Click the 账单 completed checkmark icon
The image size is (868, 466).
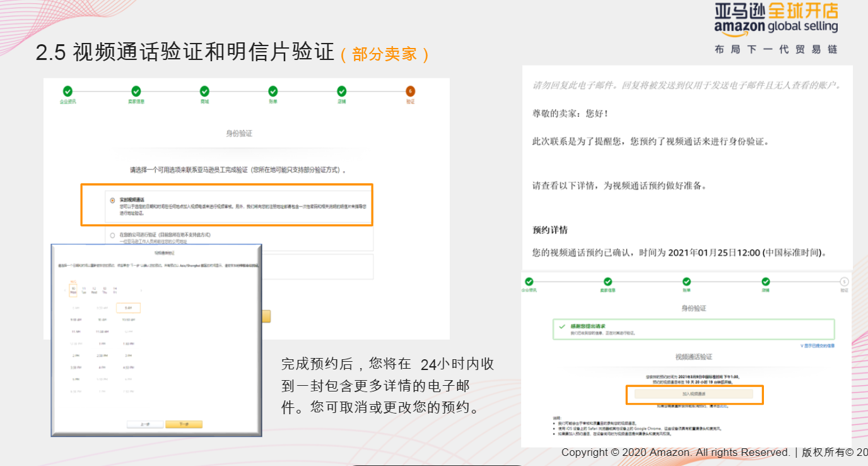coord(273,90)
